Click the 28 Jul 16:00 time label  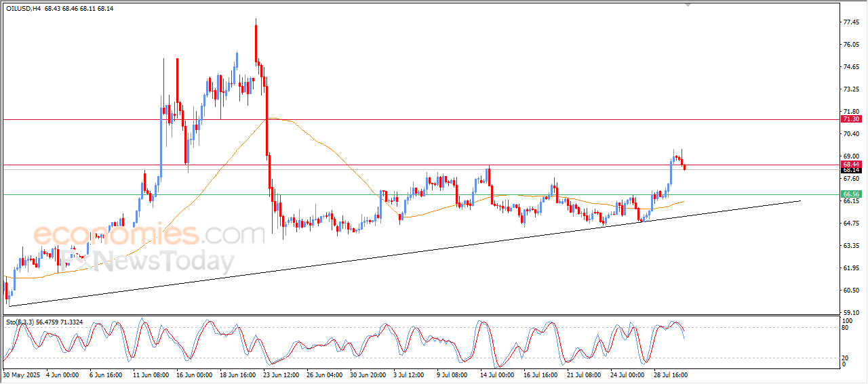671,374
